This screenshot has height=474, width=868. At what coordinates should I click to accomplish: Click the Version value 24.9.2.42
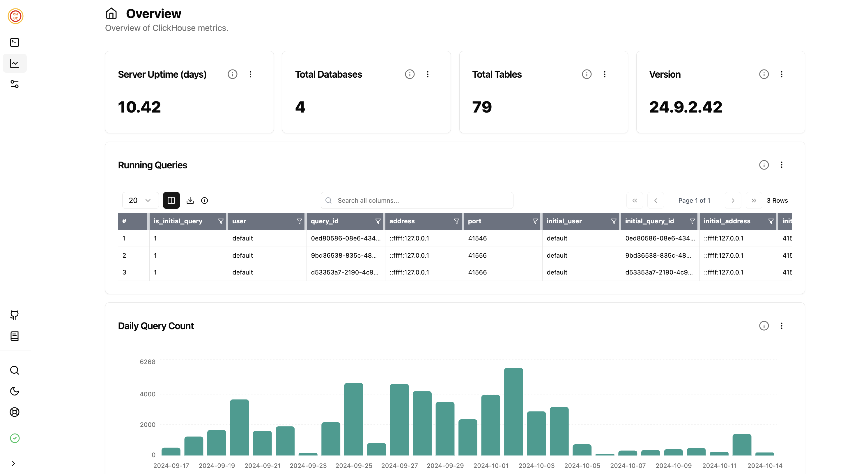(685, 107)
